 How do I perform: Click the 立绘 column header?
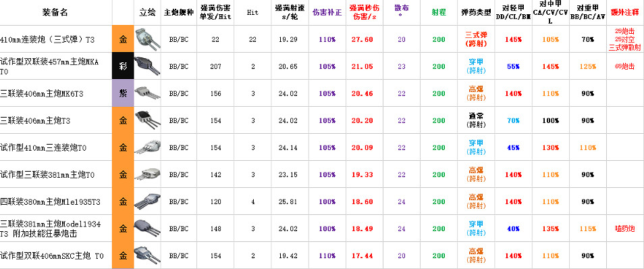tap(147, 12)
